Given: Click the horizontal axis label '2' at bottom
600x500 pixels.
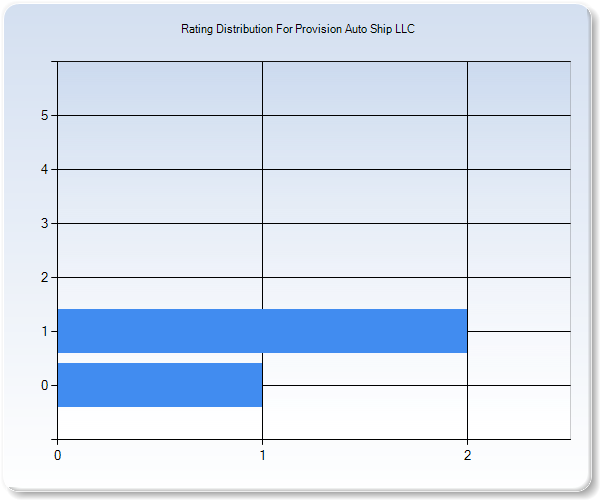Looking at the screenshot, I should (467, 455).
